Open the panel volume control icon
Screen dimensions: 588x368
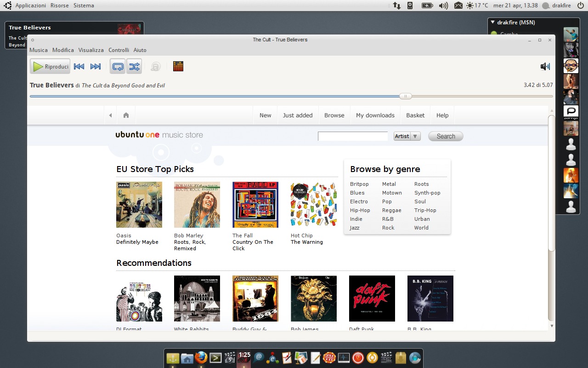(x=443, y=6)
